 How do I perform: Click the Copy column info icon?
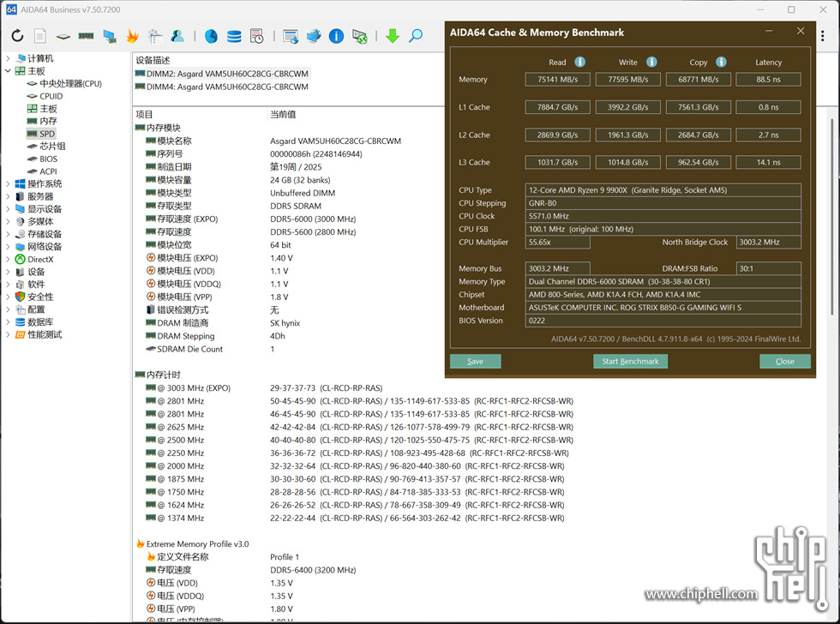[722, 62]
